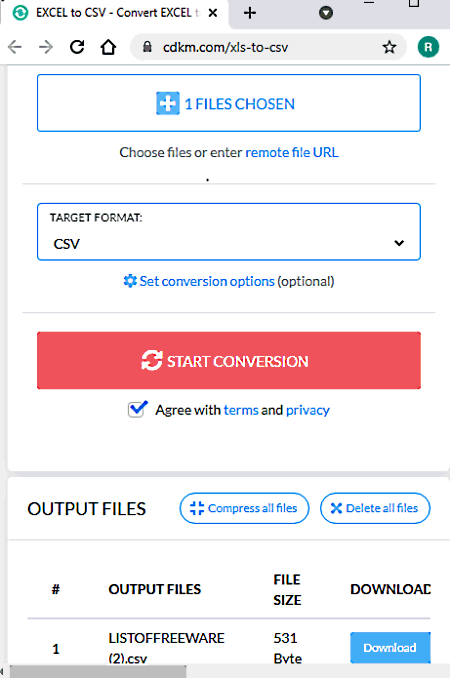Click the browser back arrow
Image resolution: width=450 pixels, height=678 pixels.
(15, 47)
